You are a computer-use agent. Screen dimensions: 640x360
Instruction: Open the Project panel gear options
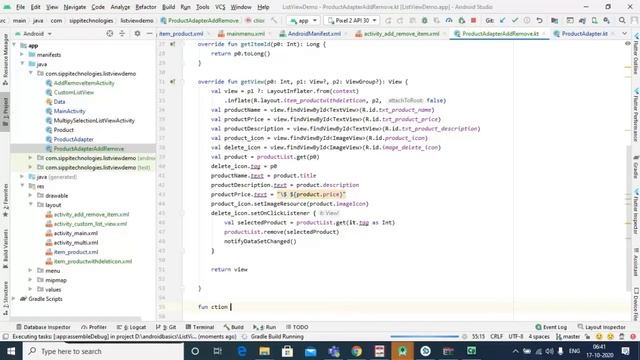click(x=137, y=33)
